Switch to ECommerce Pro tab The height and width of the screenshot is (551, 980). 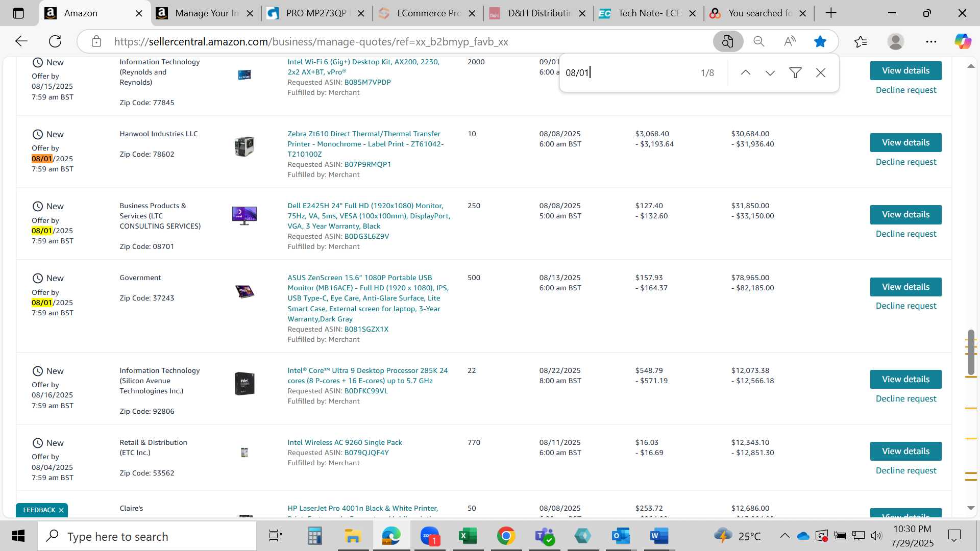427,13
